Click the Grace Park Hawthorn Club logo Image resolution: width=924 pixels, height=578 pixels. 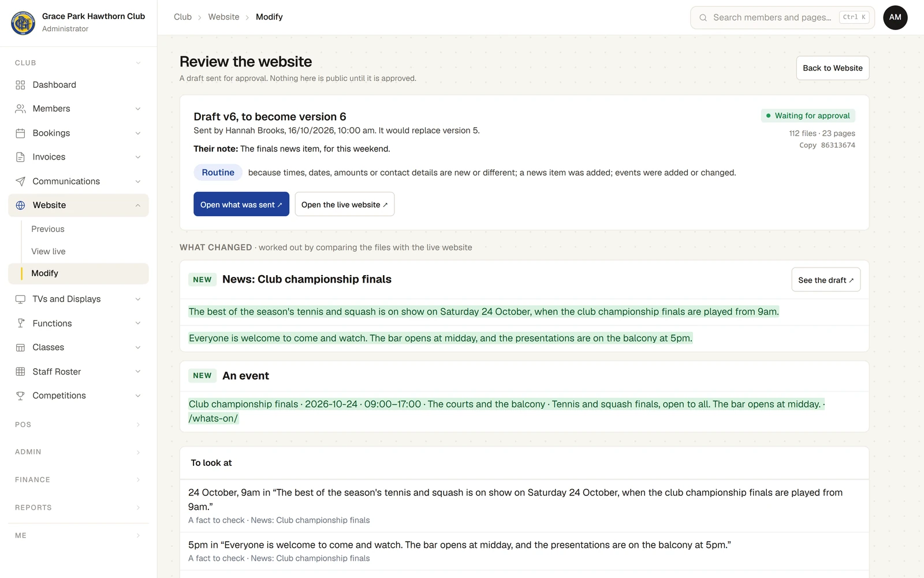coord(23,23)
